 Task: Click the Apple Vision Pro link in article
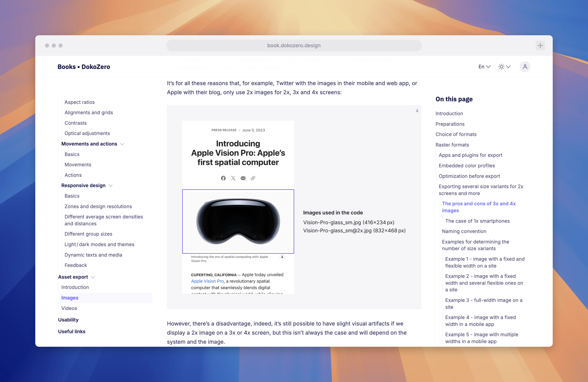pyautogui.click(x=207, y=281)
